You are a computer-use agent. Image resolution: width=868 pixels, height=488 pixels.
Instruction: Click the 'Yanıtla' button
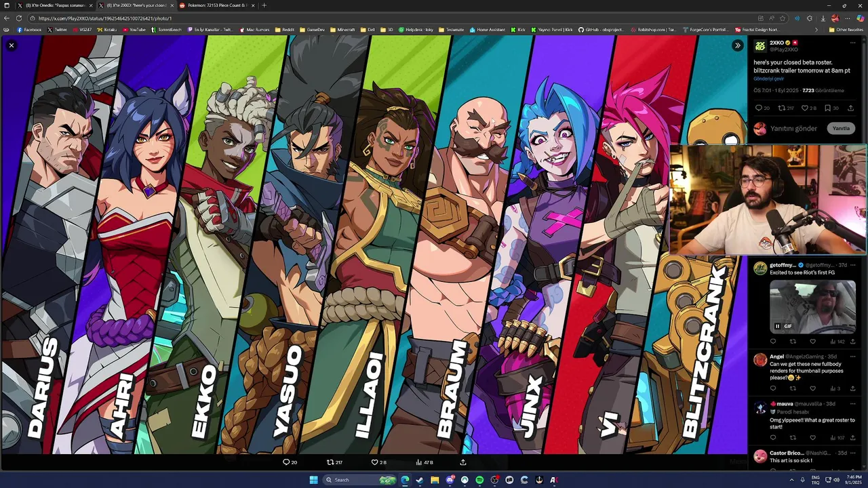click(x=841, y=128)
